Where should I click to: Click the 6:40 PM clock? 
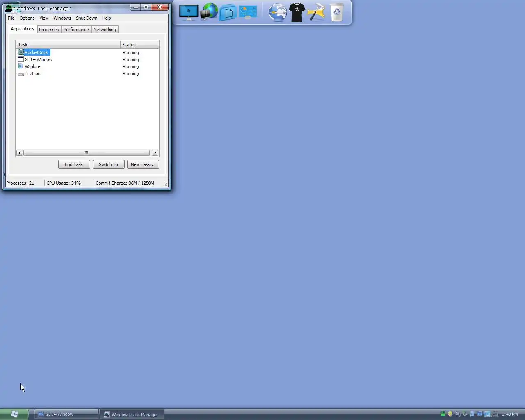click(x=510, y=414)
